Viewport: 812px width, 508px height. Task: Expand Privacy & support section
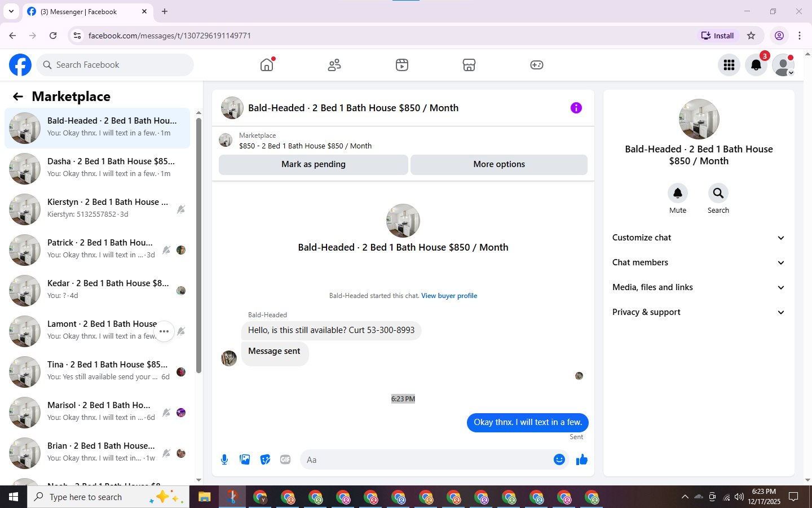pyautogui.click(x=699, y=312)
